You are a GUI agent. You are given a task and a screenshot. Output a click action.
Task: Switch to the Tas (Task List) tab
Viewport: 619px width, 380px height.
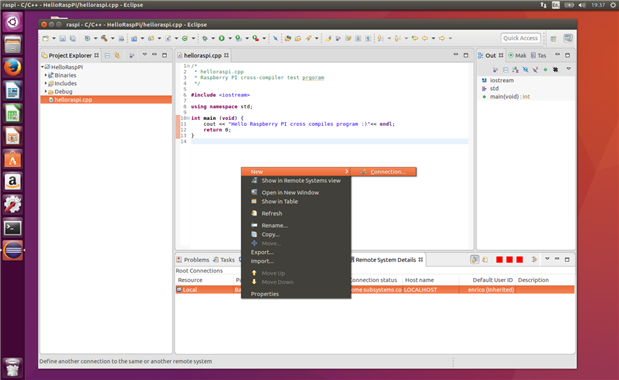coord(538,56)
